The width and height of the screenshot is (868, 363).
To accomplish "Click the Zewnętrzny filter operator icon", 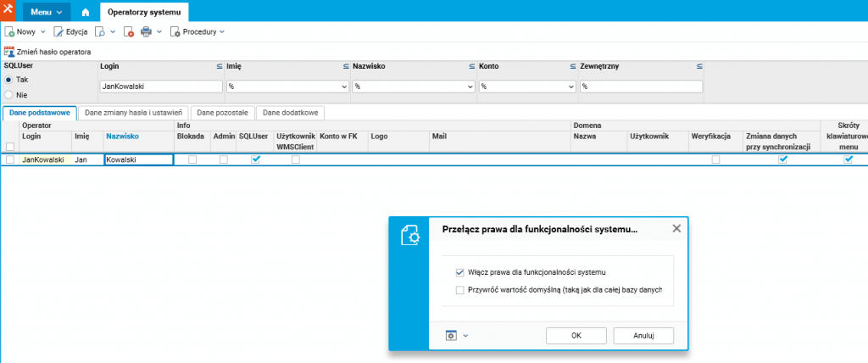I will pos(699,66).
